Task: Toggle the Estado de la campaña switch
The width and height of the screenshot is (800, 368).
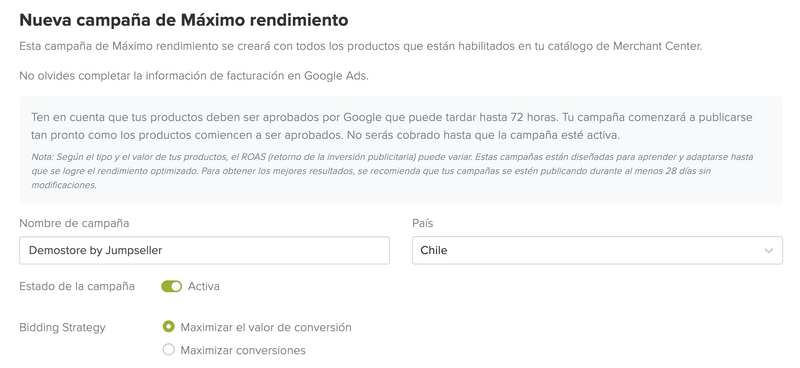Action: (x=171, y=287)
